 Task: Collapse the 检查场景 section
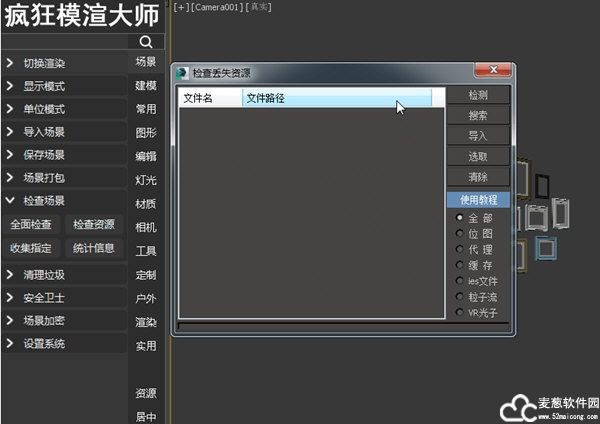tap(62, 200)
